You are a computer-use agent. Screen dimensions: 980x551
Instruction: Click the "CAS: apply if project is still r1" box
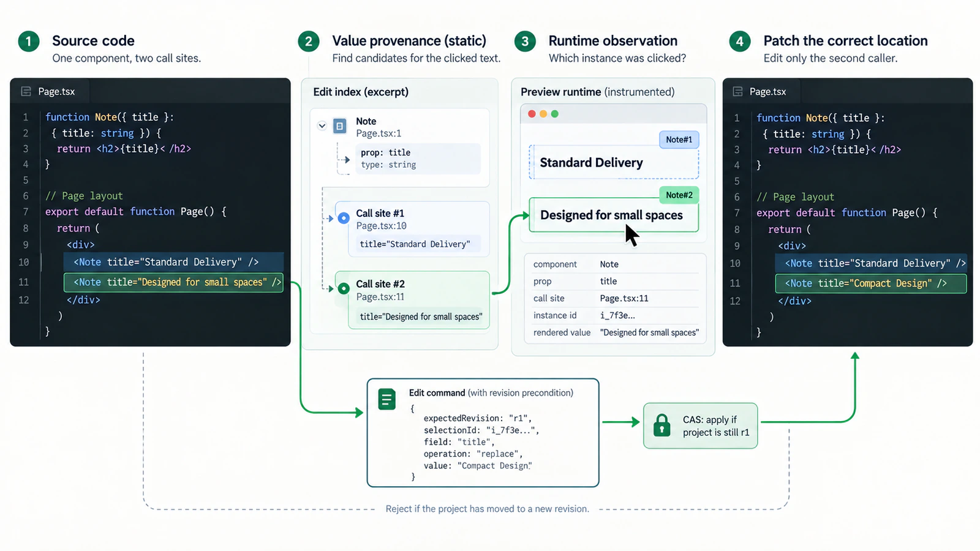click(700, 425)
